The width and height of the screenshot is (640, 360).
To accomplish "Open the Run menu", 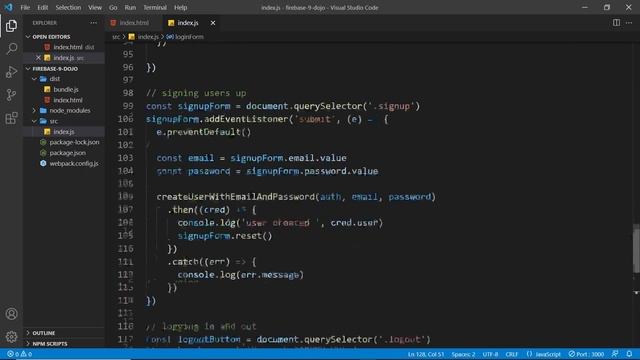I will pos(130,7).
